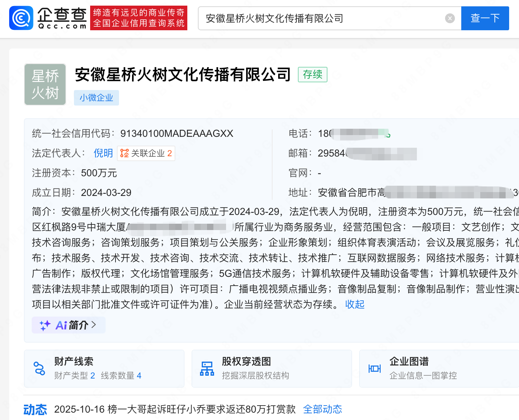The image size is (519, 420).
Task: View 全部动态 link
Action: pyautogui.click(x=323, y=409)
